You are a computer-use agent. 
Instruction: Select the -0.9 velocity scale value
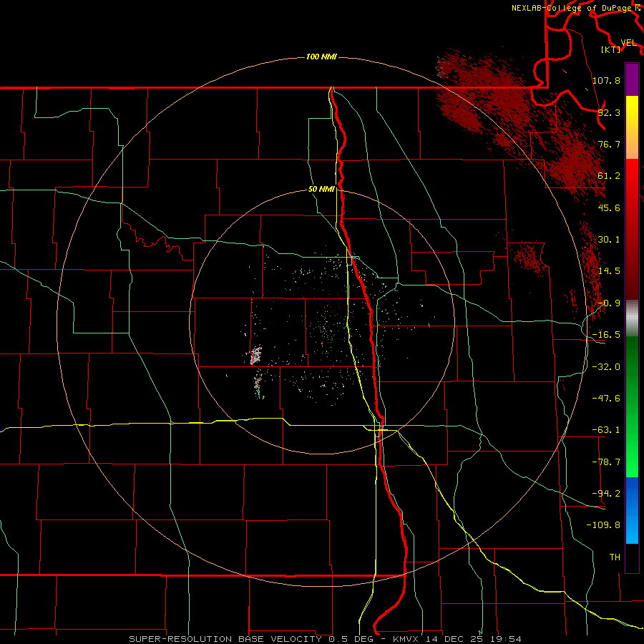(x=609, y=303)
